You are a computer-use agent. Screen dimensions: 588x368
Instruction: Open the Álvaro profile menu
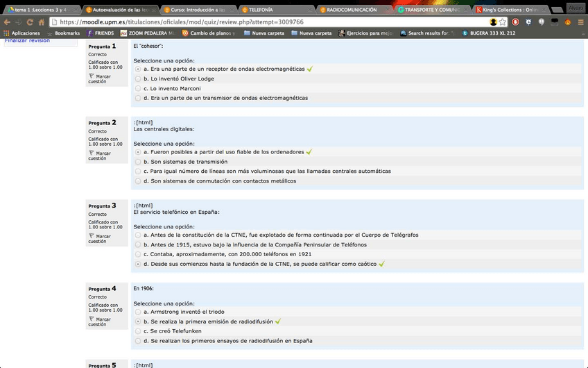[x=575, y=7]
